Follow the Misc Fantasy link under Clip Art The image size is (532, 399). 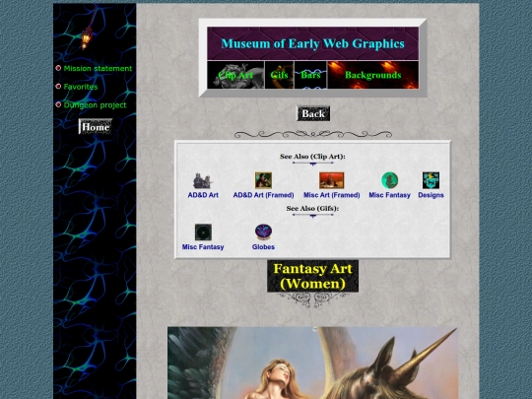(x=389, y=195)
